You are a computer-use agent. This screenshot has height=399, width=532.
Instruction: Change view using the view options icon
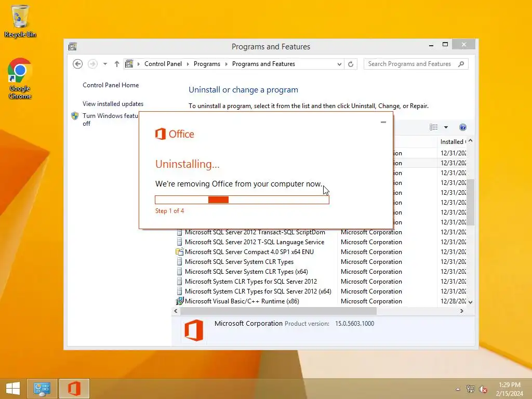click(434, 127)
